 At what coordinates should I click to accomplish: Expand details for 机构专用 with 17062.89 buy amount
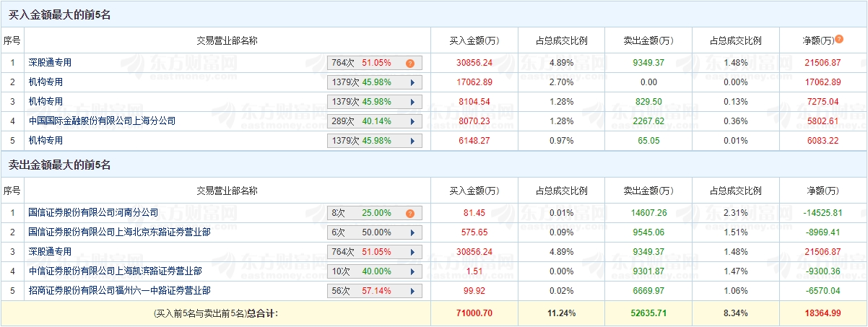pos(412,83)
